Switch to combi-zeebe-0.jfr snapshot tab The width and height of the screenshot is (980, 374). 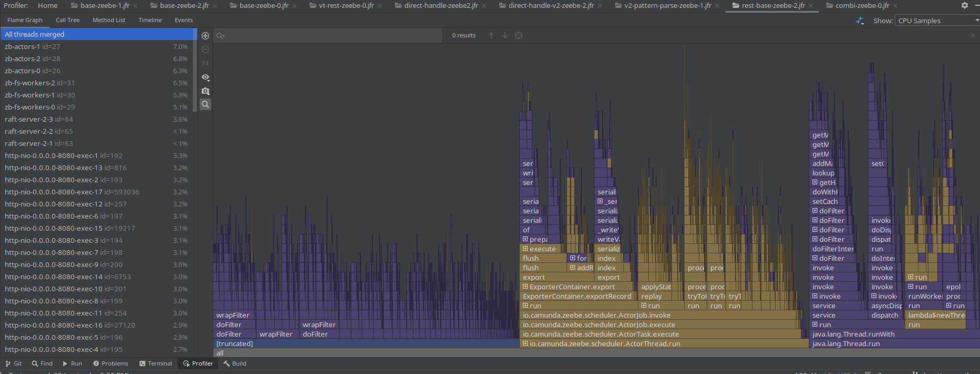point(857,5)
